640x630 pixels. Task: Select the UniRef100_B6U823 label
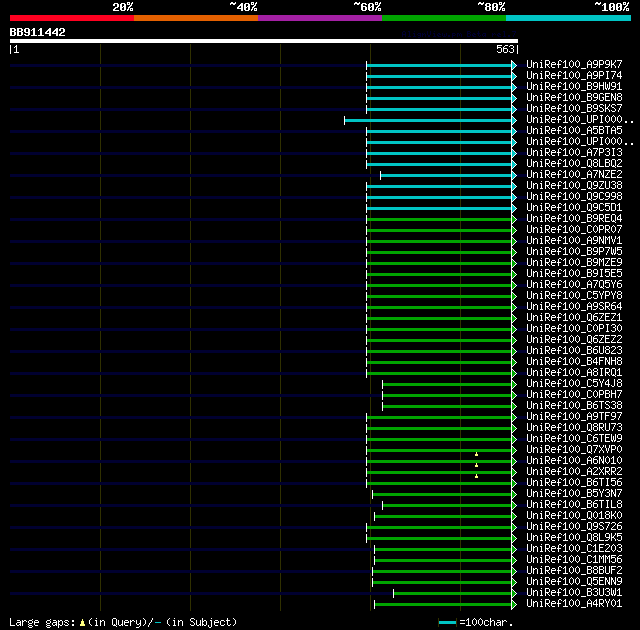pyautogui.click(x=574, y=351)
